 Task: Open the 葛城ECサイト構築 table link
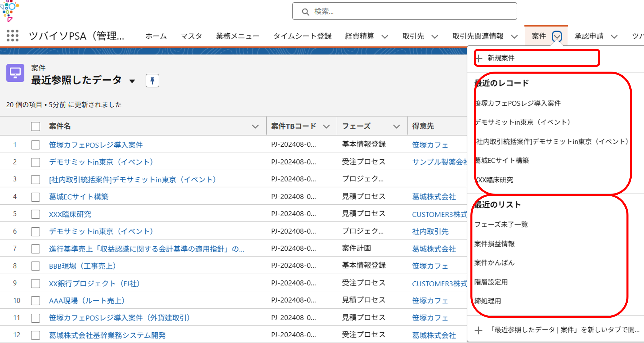point(79,197)
